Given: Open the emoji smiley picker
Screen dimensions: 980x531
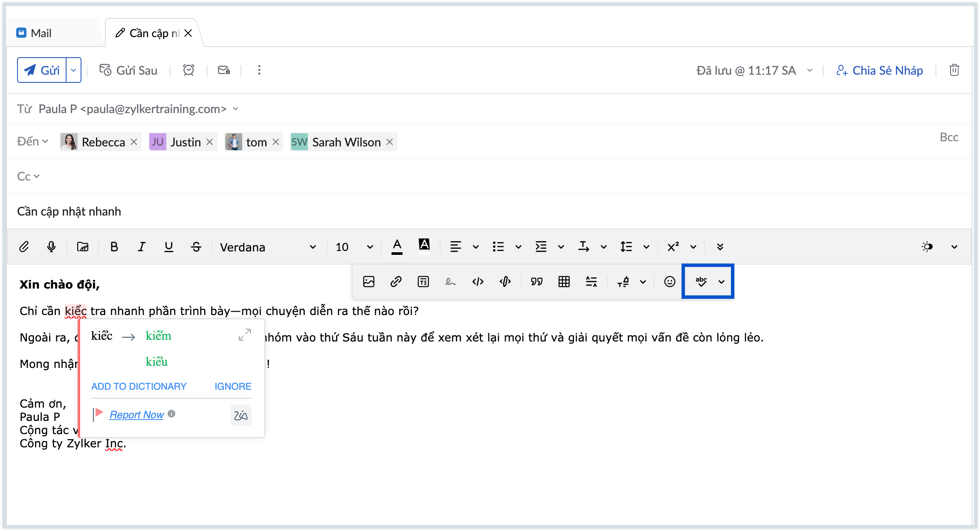Looking at the screenshot, I should pos(670,282).
